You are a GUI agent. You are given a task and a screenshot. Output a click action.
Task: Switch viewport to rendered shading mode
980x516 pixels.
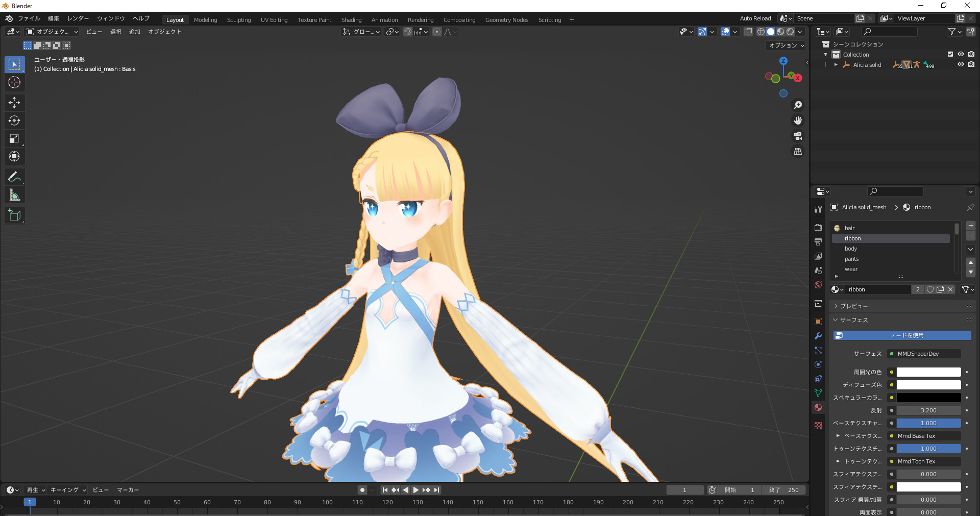pyautogui.click(x=791, y=32)
